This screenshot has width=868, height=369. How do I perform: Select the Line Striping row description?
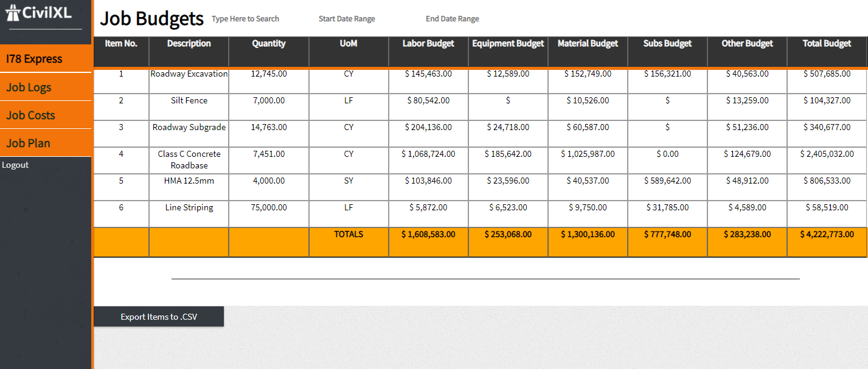[x=189, y=208]
